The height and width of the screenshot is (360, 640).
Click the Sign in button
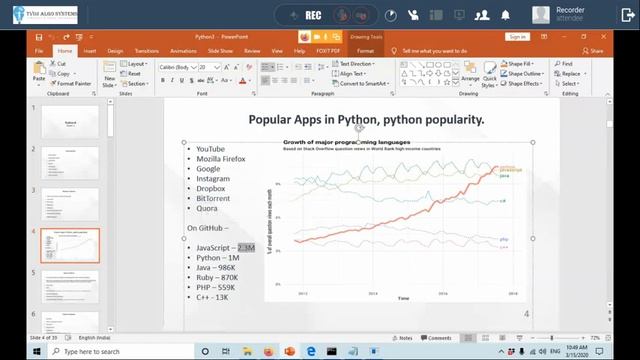coord(518,37)
